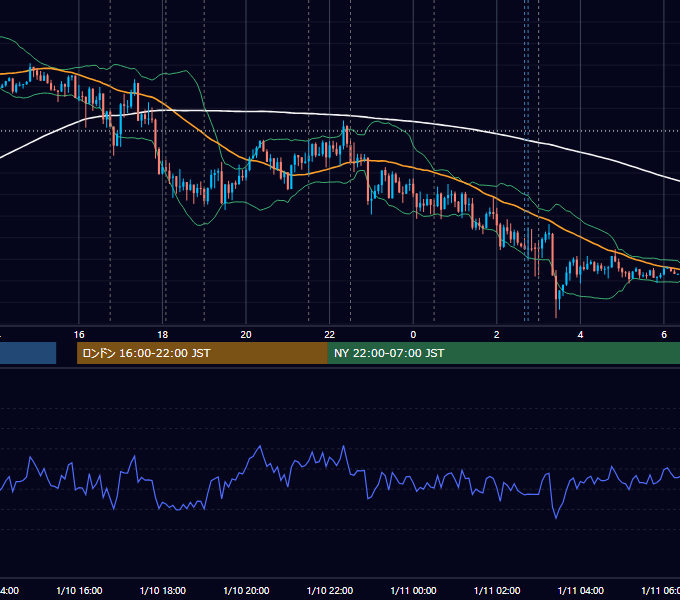Click the NY 22:00-07:00 JST session bar

[x=503, y=353]
